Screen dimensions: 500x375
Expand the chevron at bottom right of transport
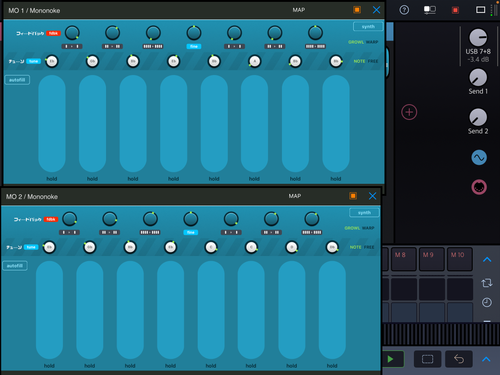pos(486,359)
